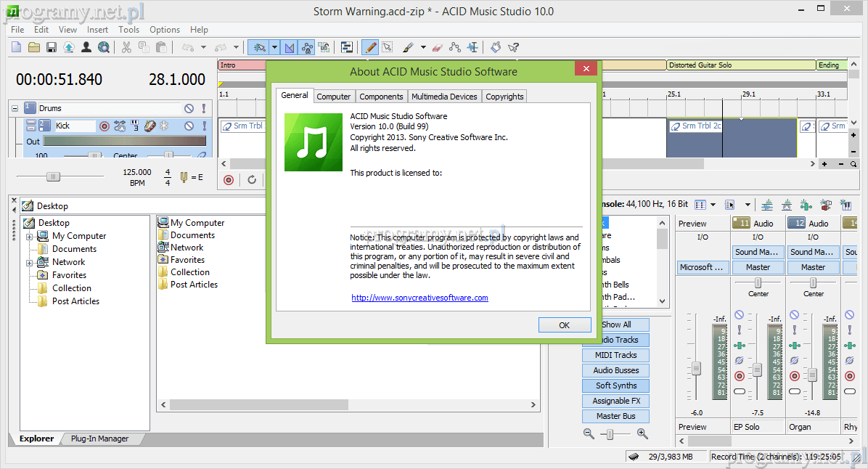Mute the Drums track
The height and width of the screenshot is (469, 868).
(x=189, y=108)
